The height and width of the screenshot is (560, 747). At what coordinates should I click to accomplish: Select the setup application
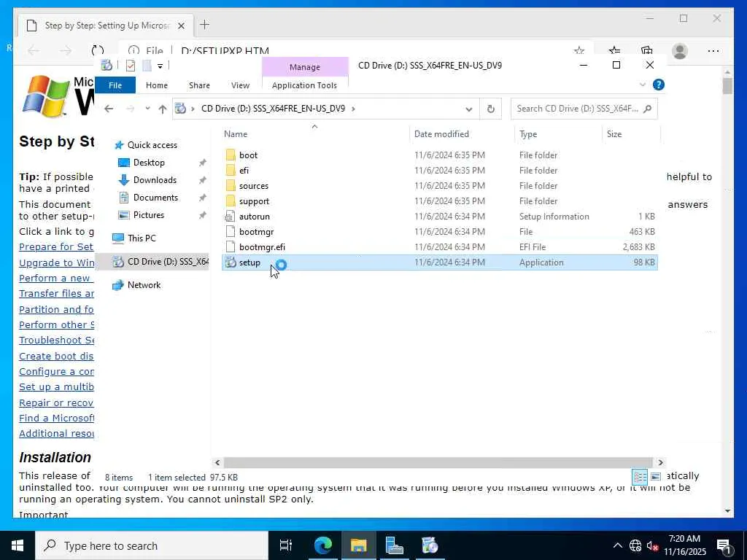click(x=440, y=262)
